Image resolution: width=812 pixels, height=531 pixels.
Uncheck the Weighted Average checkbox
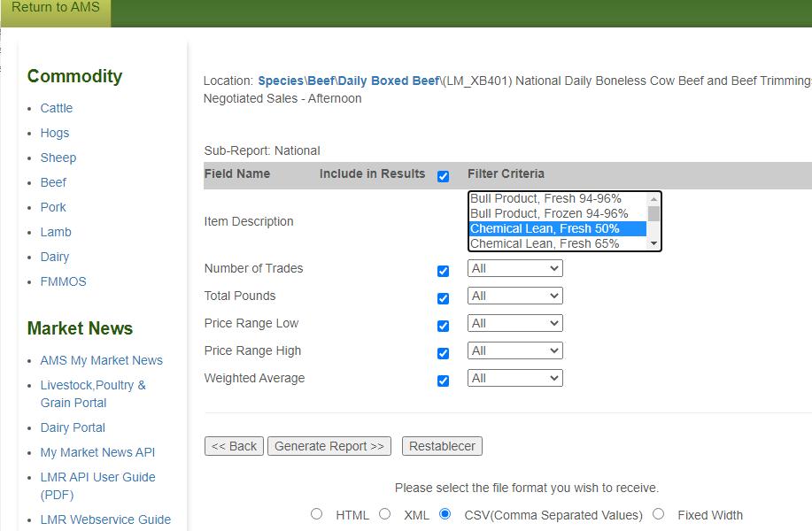click(x=444, y=381)
